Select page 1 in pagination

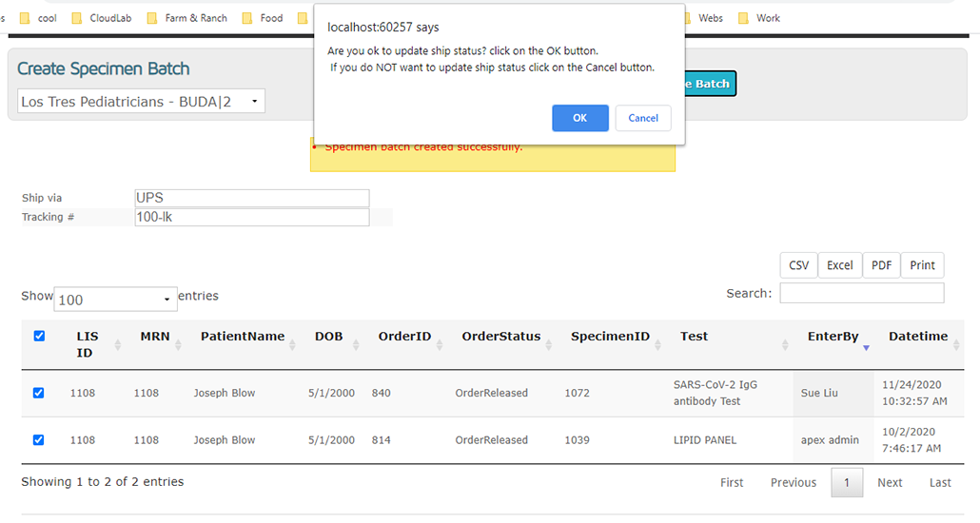pos(847,482)
